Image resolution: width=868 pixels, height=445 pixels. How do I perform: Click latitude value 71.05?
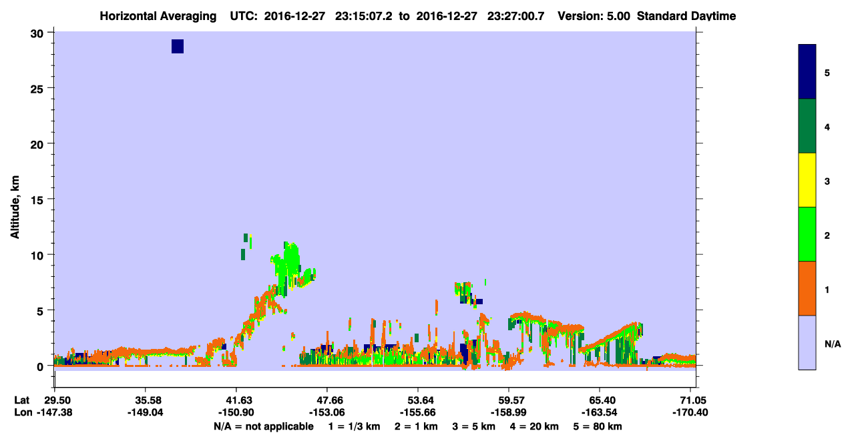[694, 400]
